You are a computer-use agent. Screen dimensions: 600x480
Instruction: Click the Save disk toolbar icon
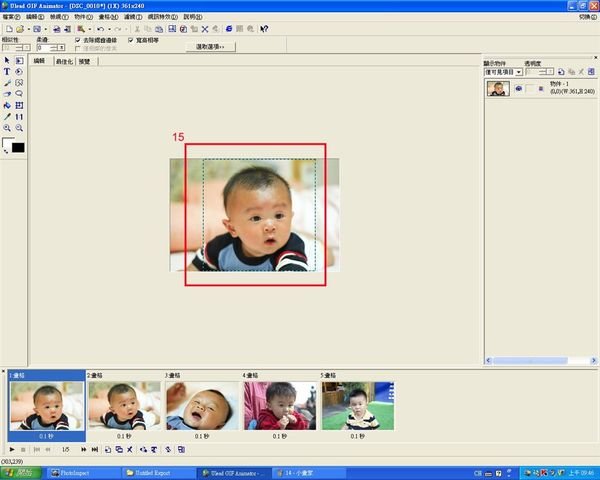(37, 29)
